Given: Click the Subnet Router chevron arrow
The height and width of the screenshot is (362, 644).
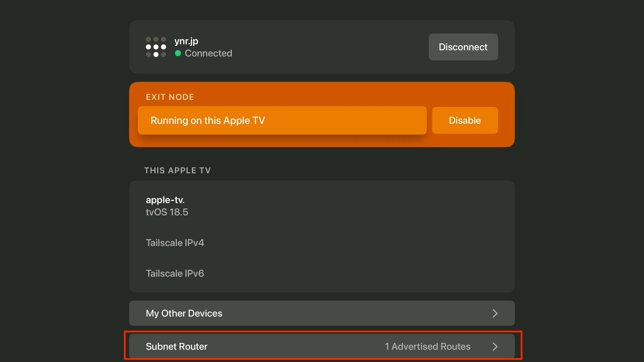Looking at the screenshot, I should 495,347.
